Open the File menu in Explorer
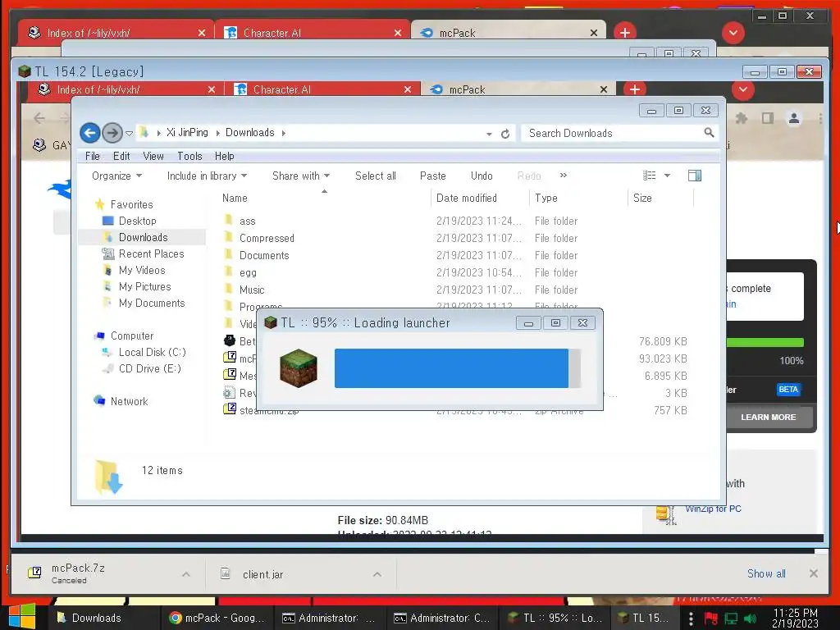 tap(92, 156)
